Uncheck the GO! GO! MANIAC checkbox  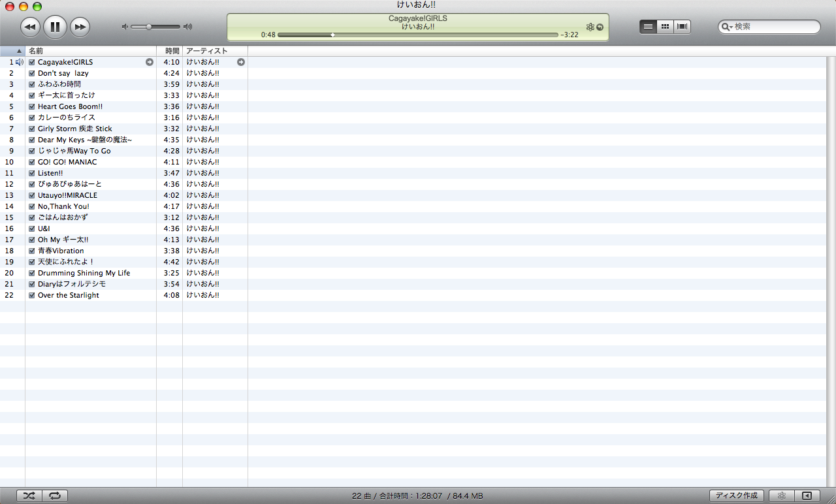pos(32,162)
